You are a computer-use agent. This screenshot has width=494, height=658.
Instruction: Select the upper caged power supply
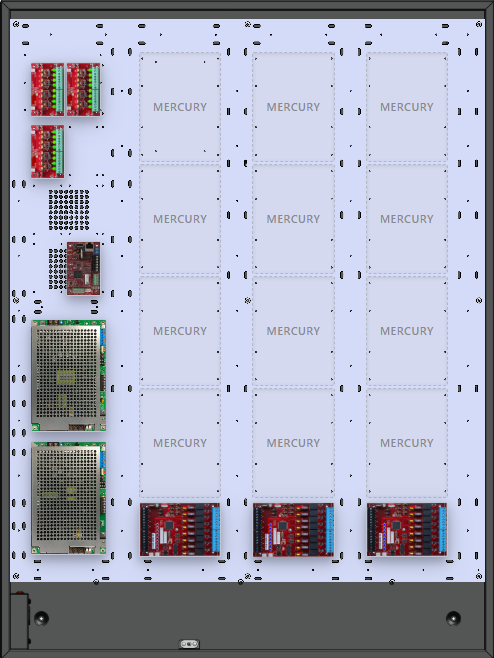click(68, 376)
